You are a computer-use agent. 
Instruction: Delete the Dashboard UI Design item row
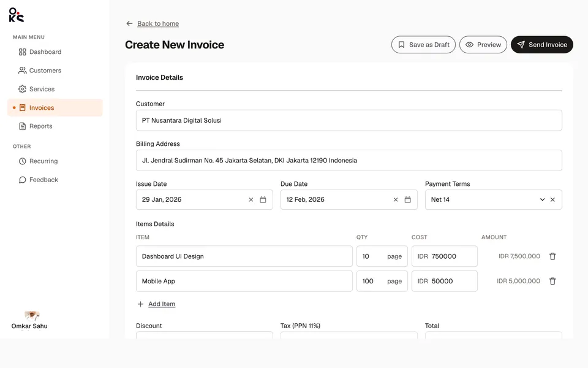click(552, 256)
